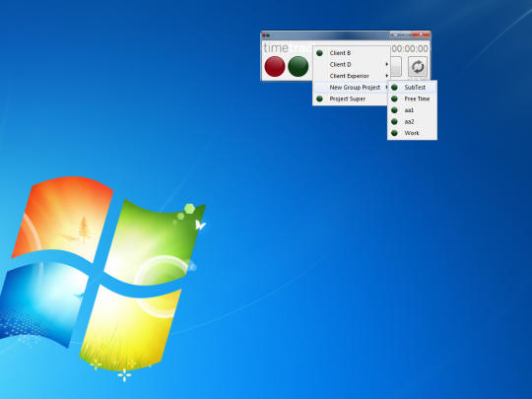Pick the aa1 task entry
This screenshot has height=399, width=532.
coord(412,110)
